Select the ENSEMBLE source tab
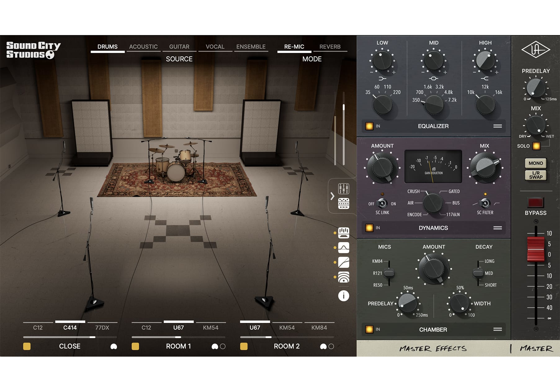This screenshot has width=560, height=392. pyautogui.click(x=251, y=47)
